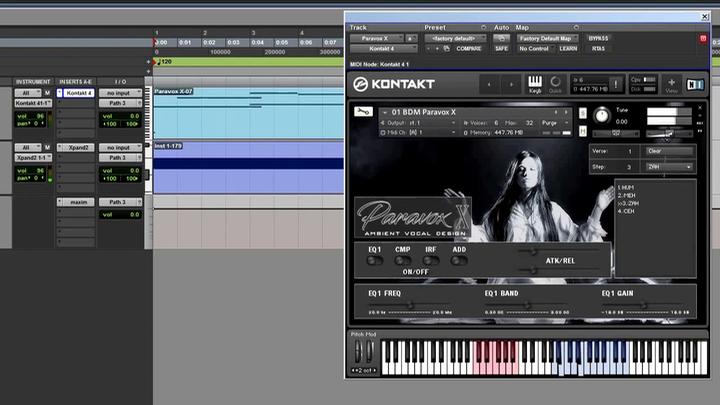Toggle the EQ1 on/off switch

(x=374, y=261)
